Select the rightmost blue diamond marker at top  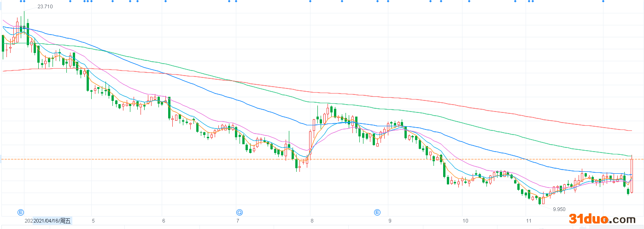(603, 1)
